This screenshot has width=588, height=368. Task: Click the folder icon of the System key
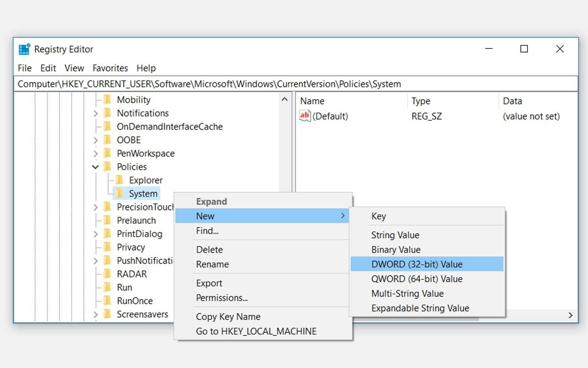pyautogui.click(x=121, y=193)
